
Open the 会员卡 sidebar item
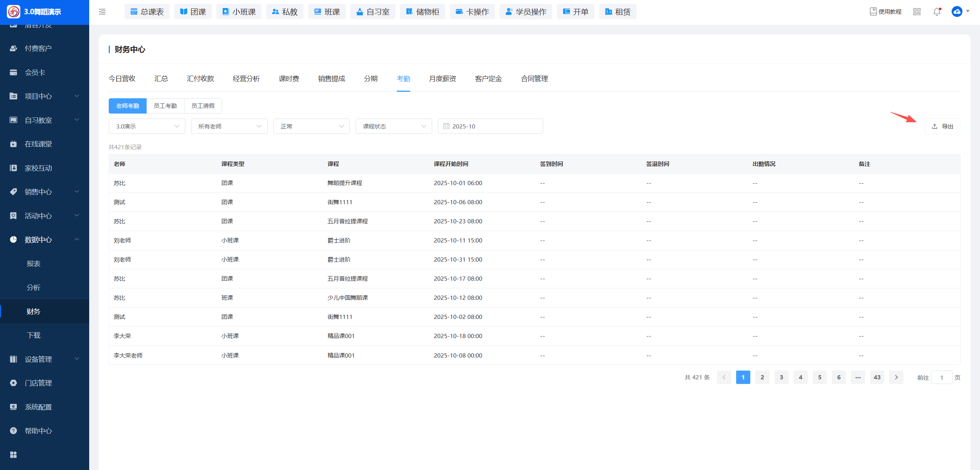[x=35, y=73]
